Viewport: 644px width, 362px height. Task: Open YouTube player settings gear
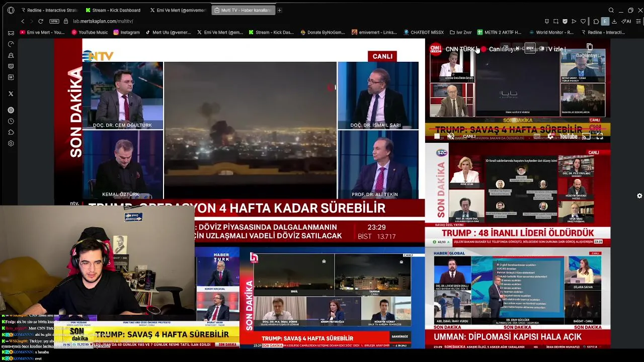pos(551,136)
